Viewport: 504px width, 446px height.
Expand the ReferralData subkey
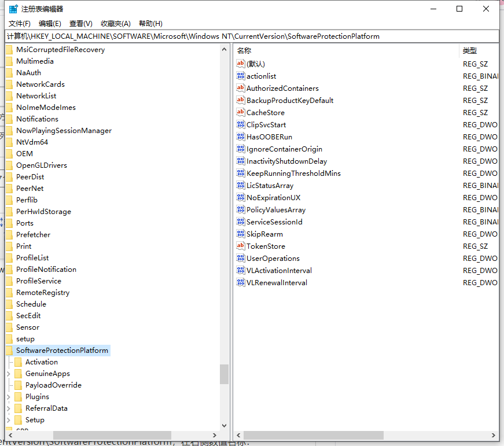pyautogui.click(x=9, y=408)
